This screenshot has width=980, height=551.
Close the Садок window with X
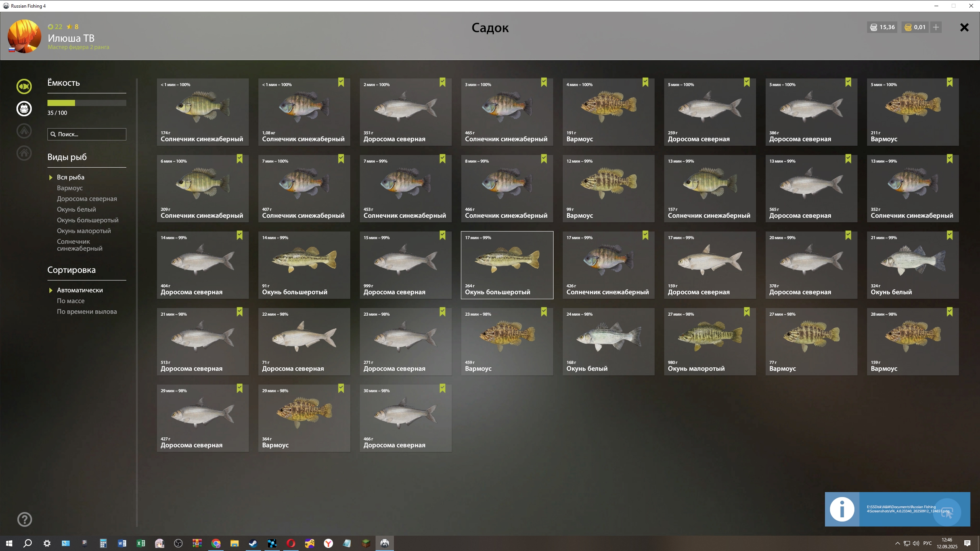click(x=964, y=28)
